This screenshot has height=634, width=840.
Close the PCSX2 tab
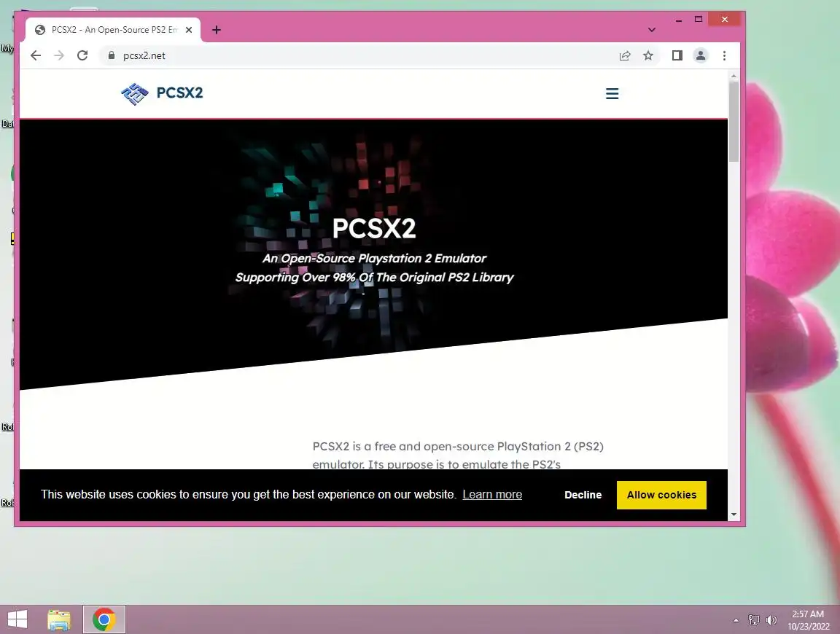(x=189, y=30)
